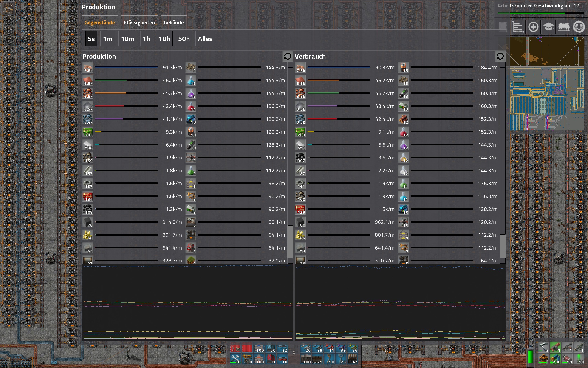Screen dimensions: 588x368
Task: Click copper cable icon in Verbrauch list
Action: tap(300, 67)
